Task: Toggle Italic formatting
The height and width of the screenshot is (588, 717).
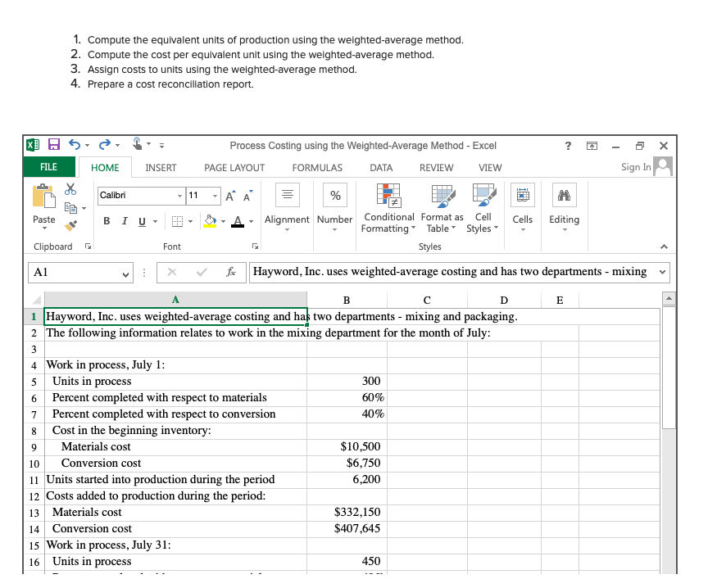Action: (125, 221)
